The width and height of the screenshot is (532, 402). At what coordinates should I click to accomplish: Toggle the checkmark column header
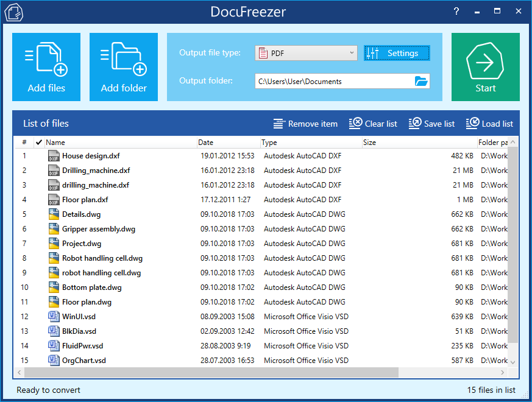click(x=39, y=143)
